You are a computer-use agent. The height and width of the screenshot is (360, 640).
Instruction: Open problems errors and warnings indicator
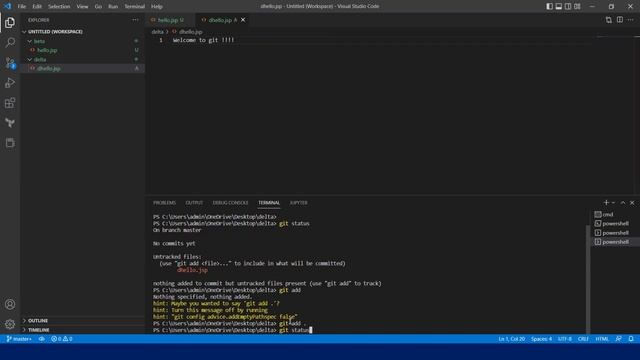62,339
